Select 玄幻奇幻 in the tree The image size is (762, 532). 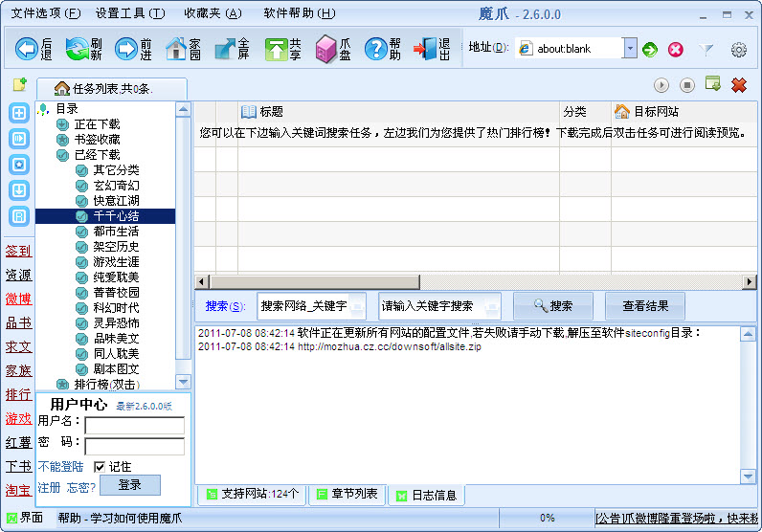116,186
